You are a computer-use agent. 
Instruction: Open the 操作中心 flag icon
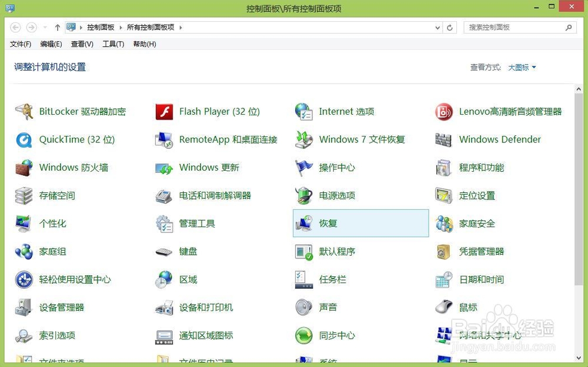304,168
